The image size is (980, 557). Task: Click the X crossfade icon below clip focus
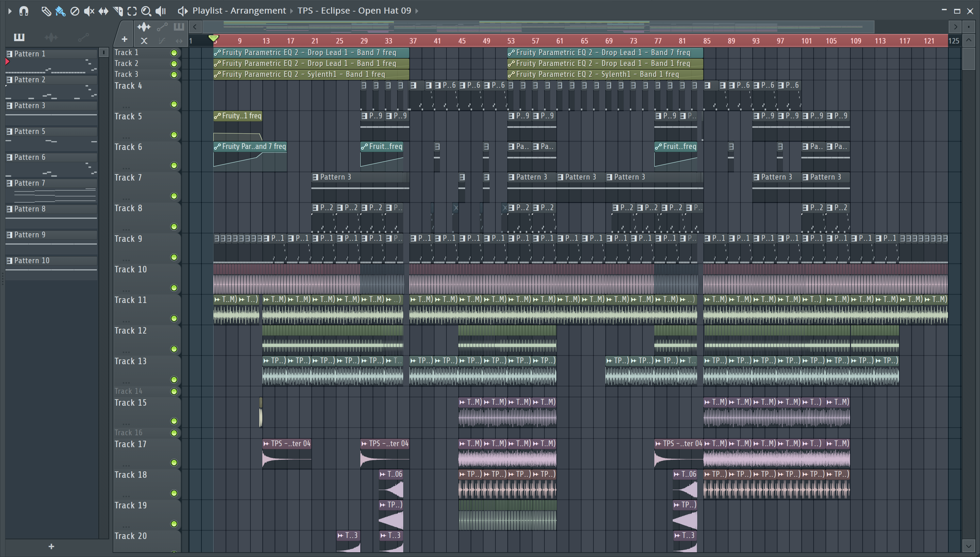144,40
